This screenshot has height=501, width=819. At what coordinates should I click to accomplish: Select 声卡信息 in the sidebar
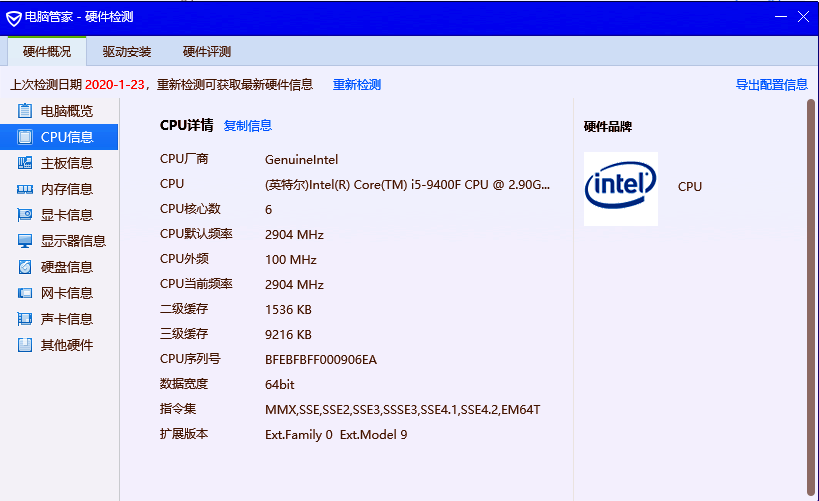tap(59, 319)
